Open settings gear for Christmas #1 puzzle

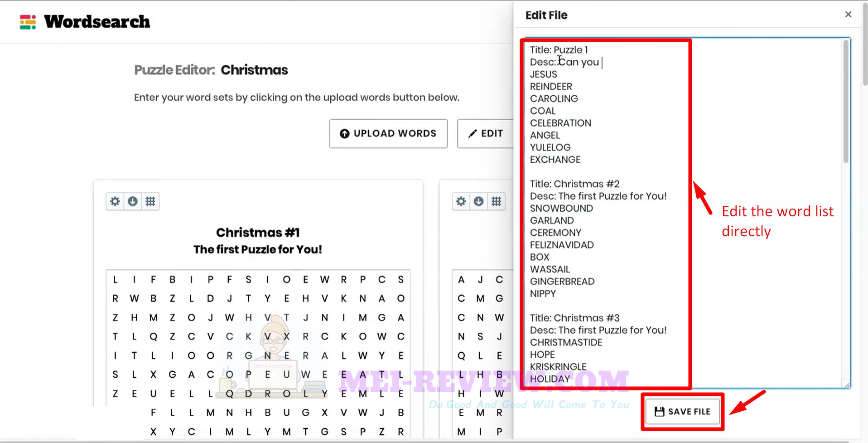point(115,201)
